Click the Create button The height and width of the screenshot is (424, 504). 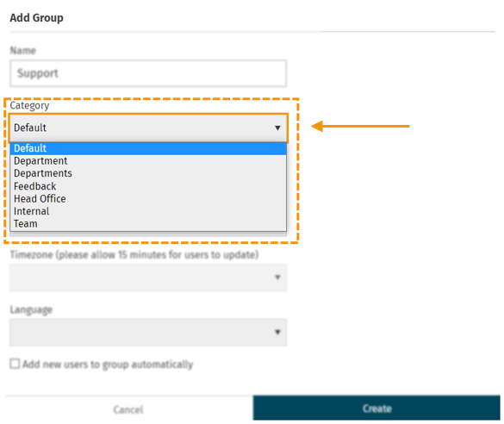coord(376,408)
